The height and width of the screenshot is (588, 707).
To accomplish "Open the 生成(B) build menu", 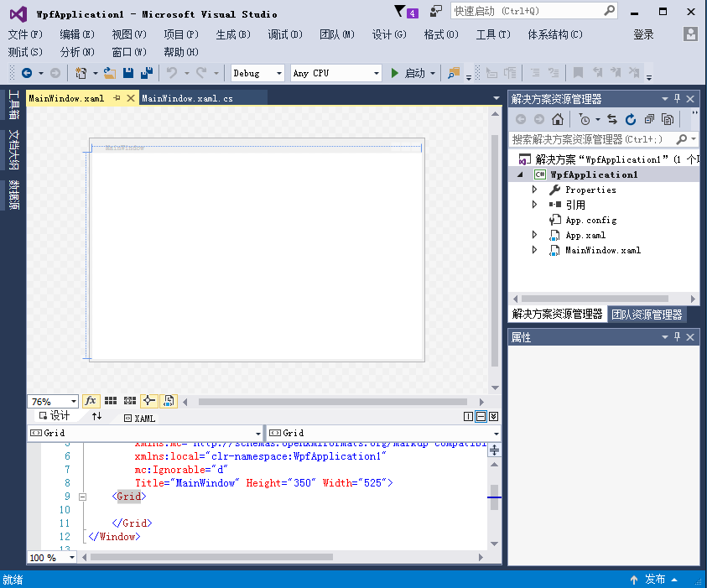I will coord(232,34).
